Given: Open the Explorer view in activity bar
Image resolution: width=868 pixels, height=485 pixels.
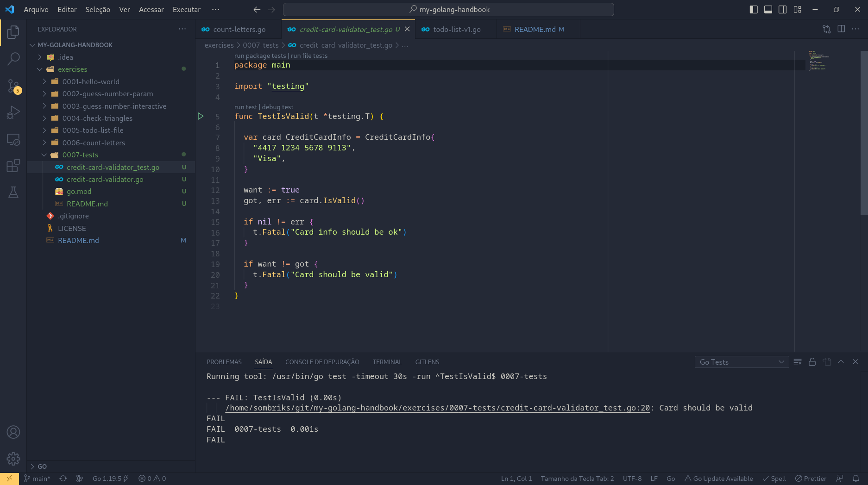Looking at the screenshot, I should [13, 32].
